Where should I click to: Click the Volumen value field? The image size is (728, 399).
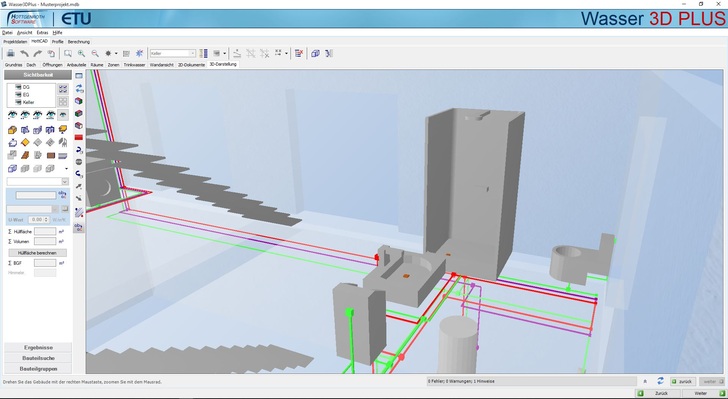[45, 241]
